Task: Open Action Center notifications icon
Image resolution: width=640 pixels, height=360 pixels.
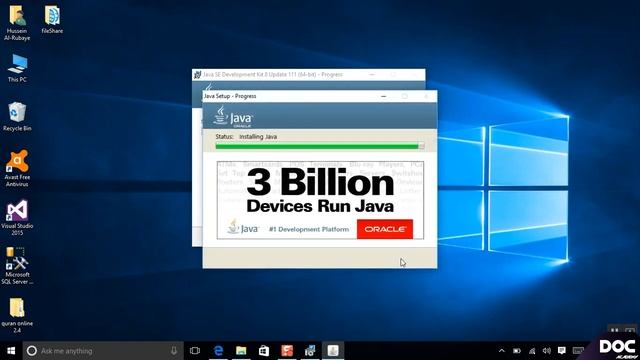Action: click(x=562, y=351)
